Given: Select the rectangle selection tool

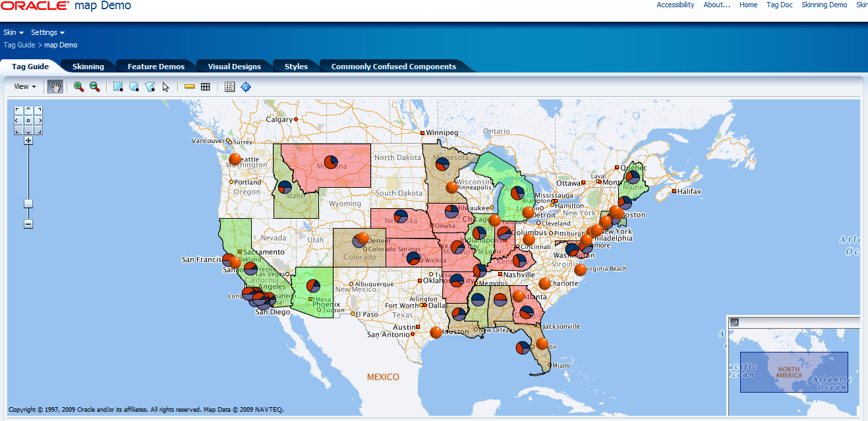Looking at the screenshot, I should pos(118,86).
